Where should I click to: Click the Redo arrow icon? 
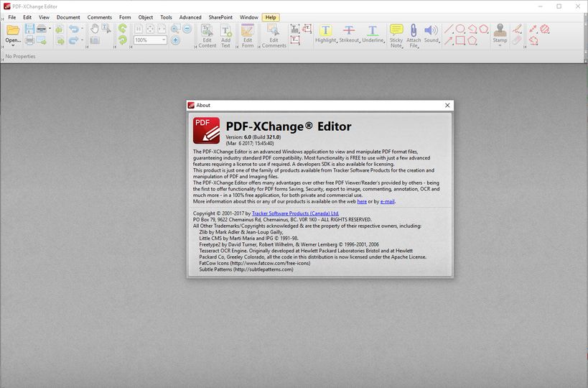click(x=74, y=40)
